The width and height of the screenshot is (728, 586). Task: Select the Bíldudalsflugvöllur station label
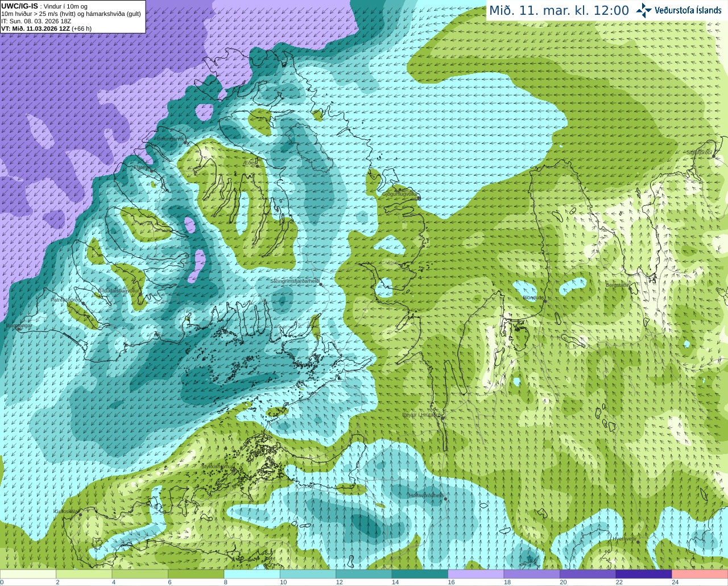point(119,290)
